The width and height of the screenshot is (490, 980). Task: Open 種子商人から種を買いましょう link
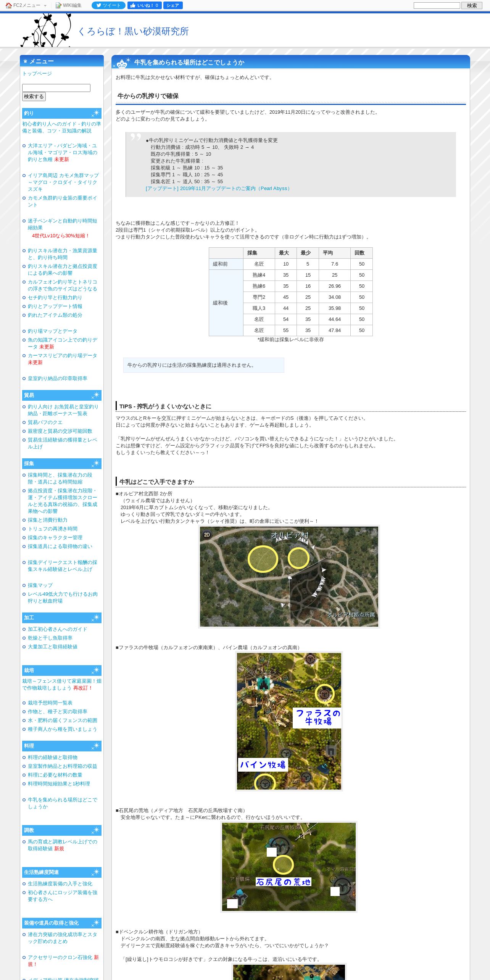point(62,729)
